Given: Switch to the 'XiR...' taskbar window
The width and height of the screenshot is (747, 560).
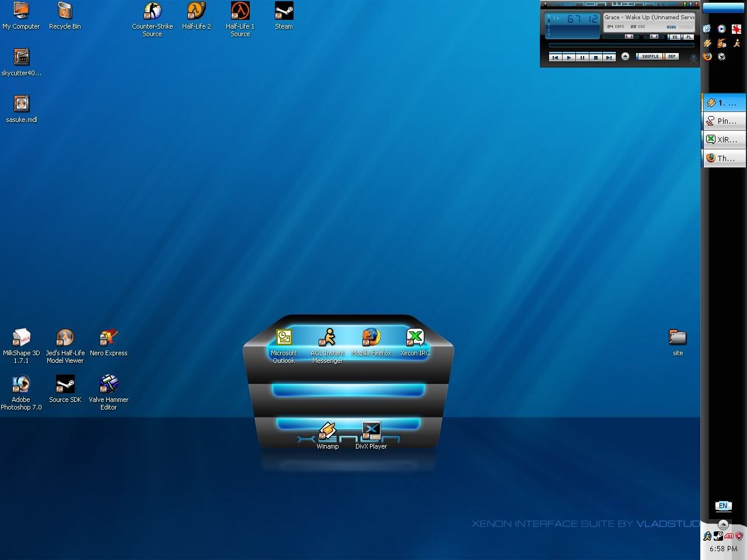Looking at the screenshot, I should click(724, 139).
